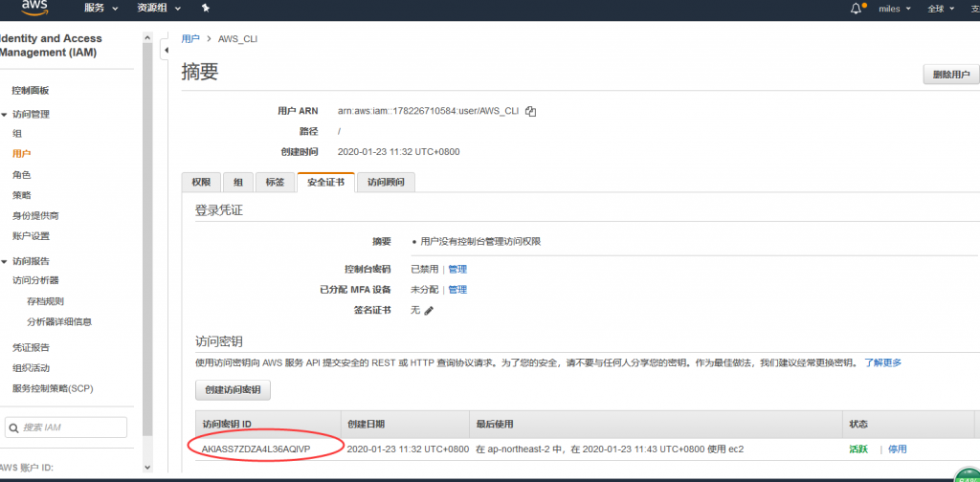Viewport: 980px width, 482px height.
Task: Open 存档规则 in the sidebar
Action: click(45, 301)
